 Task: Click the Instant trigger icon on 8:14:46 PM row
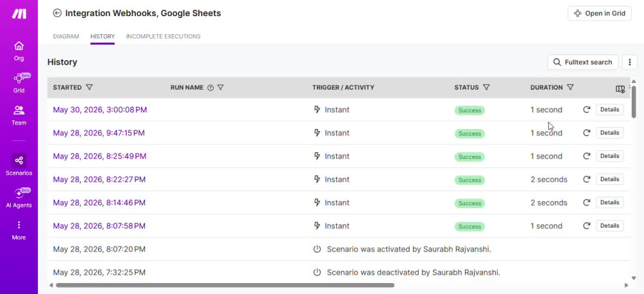(317, 202)
